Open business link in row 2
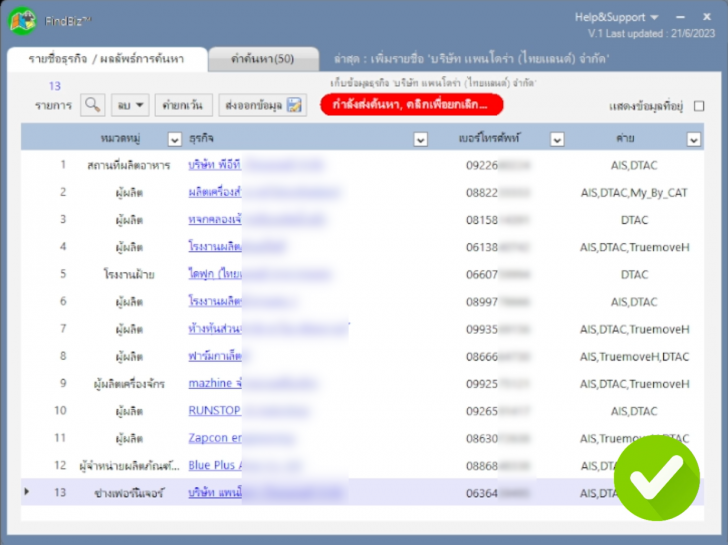This screenshot has height=545, width=728. coord(214,192)
